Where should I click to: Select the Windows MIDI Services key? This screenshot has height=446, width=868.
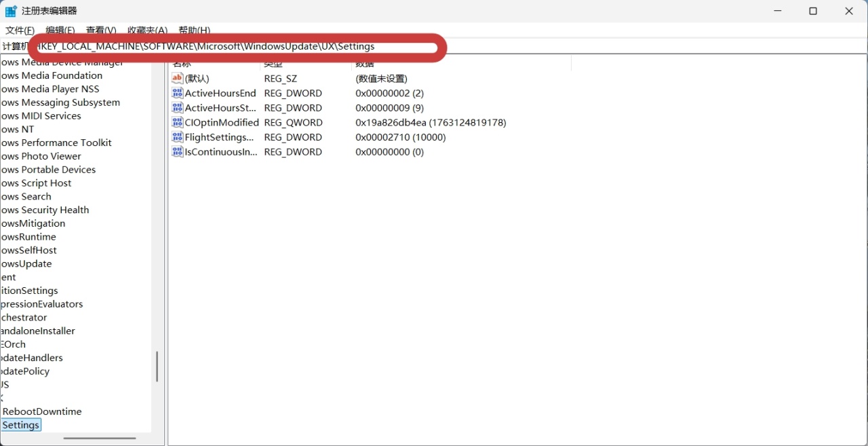tap(41, 116)
